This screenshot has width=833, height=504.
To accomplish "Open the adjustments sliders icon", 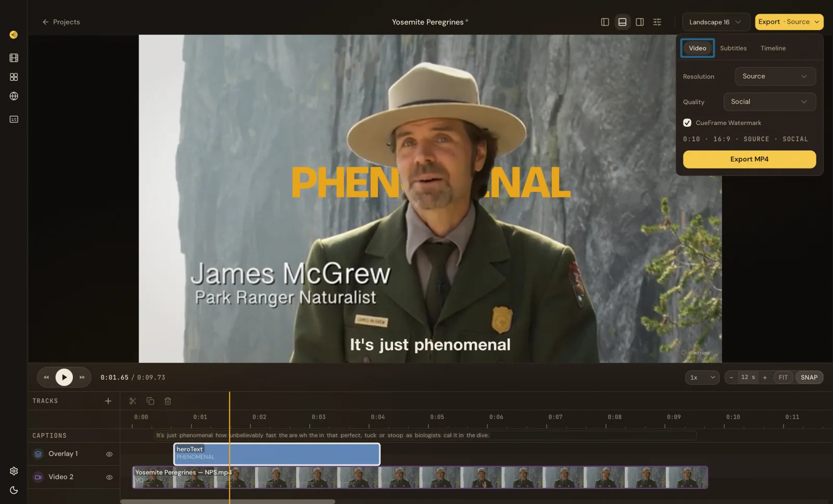I will pyautogui.click(x=657, y=22).
